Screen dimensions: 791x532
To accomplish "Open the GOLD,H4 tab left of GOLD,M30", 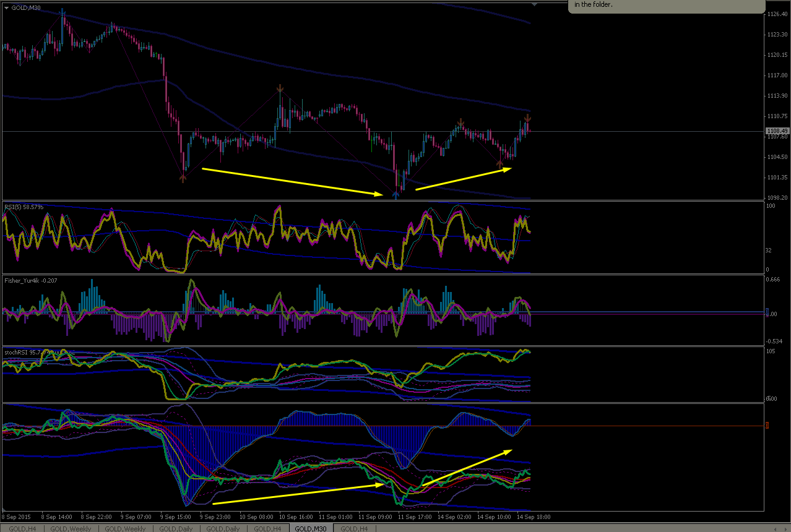I will pos(267,529).
